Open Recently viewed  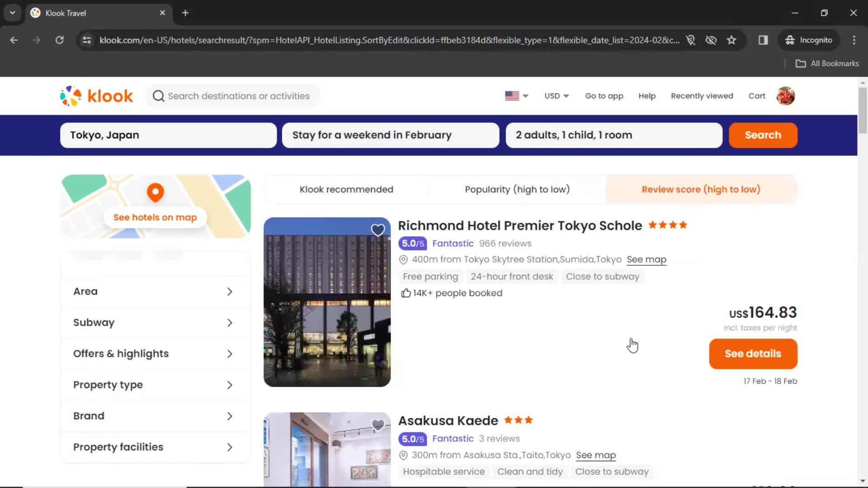pos(702,96)
